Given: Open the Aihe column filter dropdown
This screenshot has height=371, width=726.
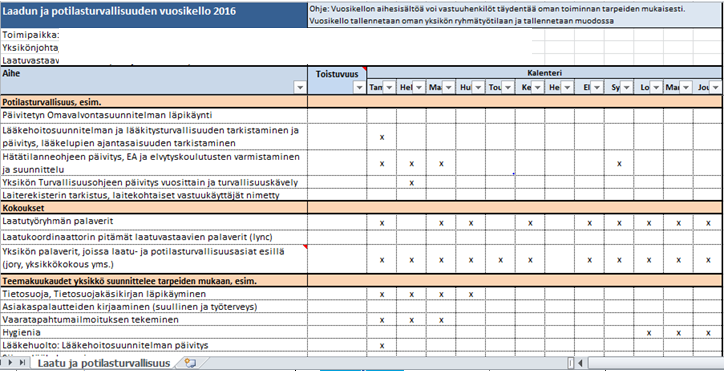Looking at the screenshot, I should pyautogui.click(x=300, y=87).
